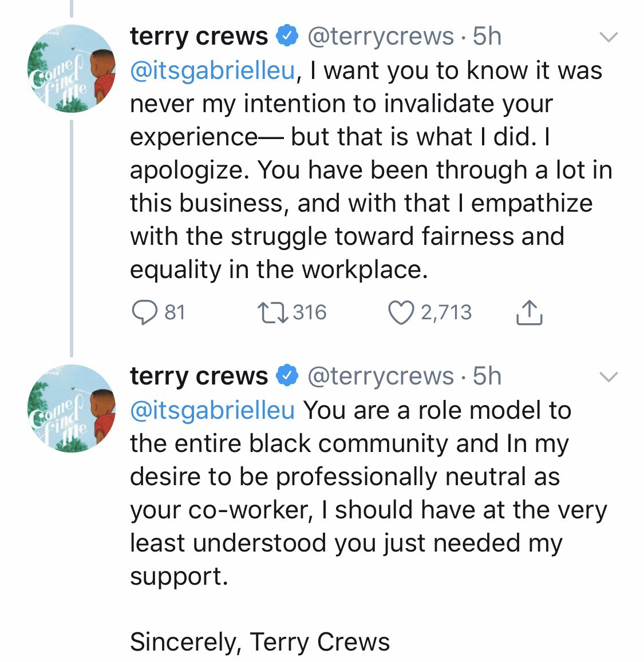Open @itsgabrielleu mention before 'I want you'
The width and height of the screenshot is (644, 662).
[x=212, y=70]
